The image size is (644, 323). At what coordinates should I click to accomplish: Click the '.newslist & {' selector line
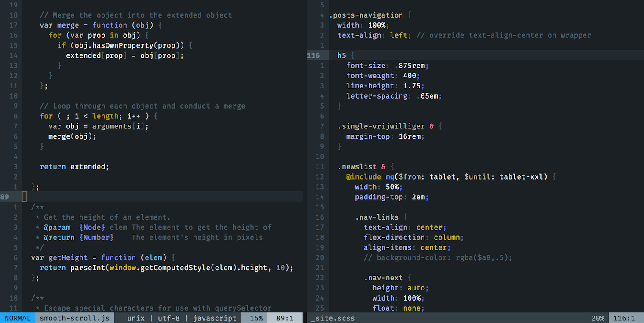pyautogui.click(x=366, y=167)
